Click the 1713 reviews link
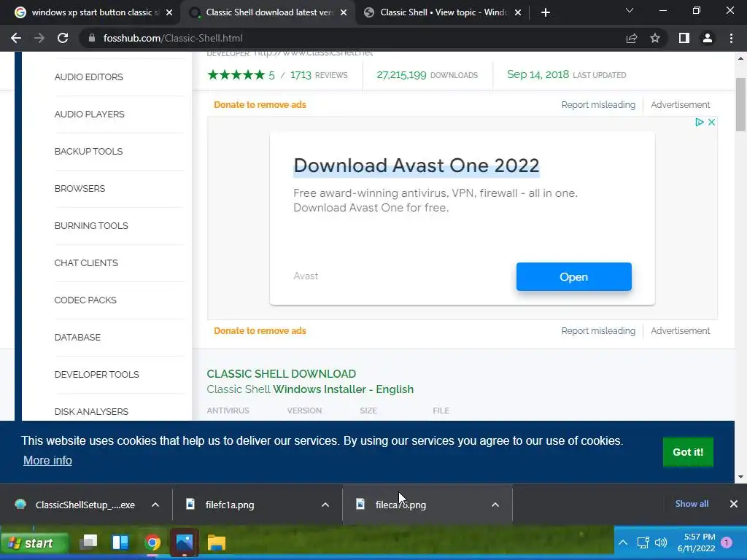 [x=319, y=75]
